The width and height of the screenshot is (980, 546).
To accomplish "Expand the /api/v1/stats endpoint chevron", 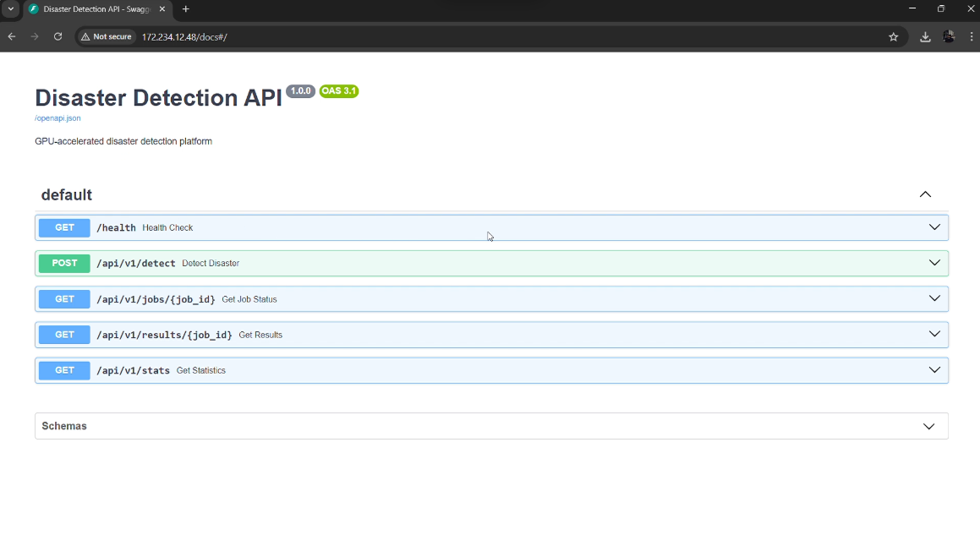I will 934,370.
